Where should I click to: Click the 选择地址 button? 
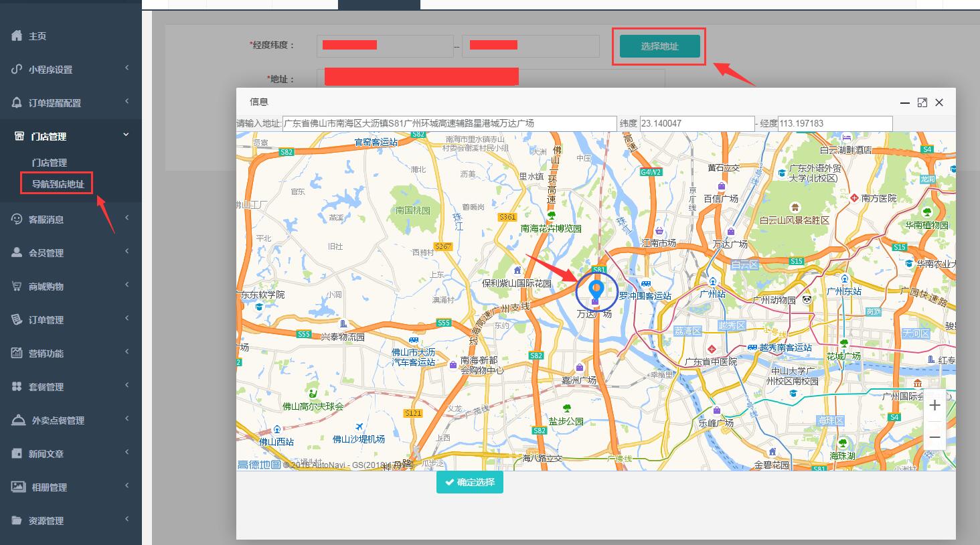tap(659, 46)
